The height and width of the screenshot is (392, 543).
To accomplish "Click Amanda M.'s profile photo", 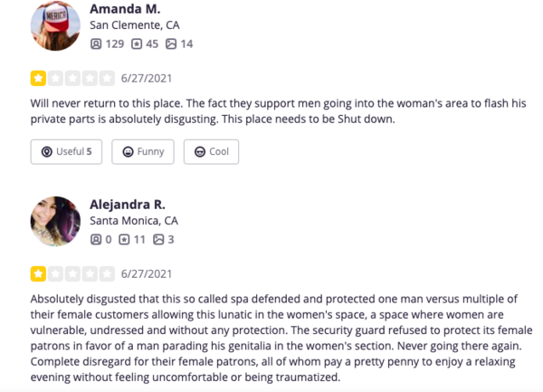I will pos(56,25).
